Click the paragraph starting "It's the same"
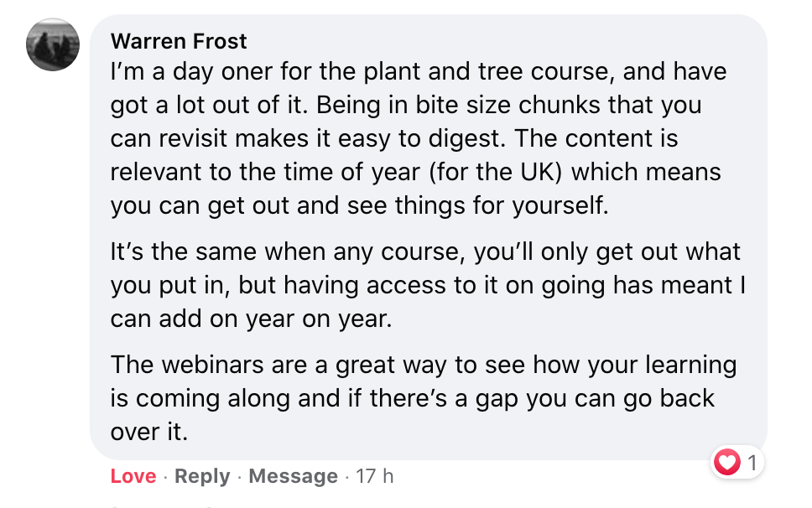The image size is (812, 508). [426, 285]
